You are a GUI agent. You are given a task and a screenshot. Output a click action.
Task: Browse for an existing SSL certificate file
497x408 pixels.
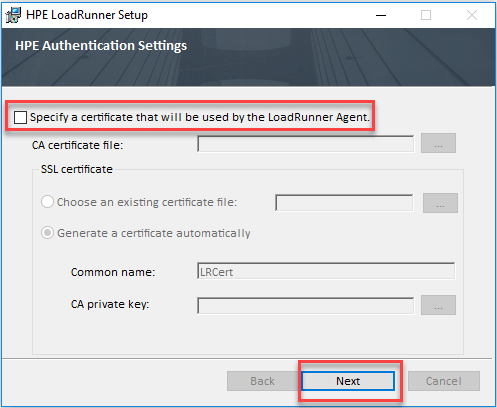pyautogui.click(x=440, y=203)
